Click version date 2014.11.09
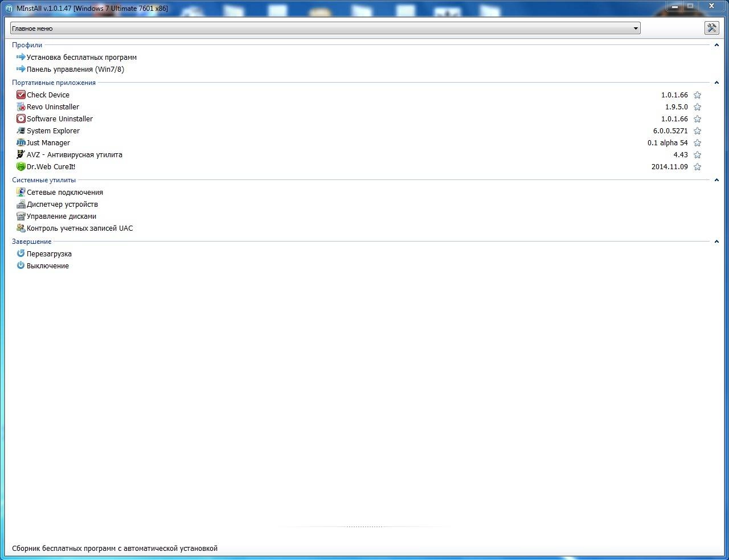 [670, 166]
